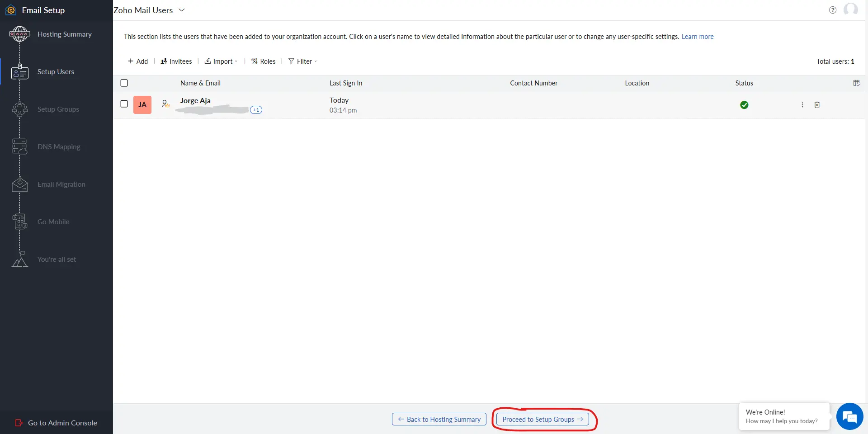Open the Filter dropdown
This screenshot has width=868, height=434.
pyautogui.click(x=303, y=61)
